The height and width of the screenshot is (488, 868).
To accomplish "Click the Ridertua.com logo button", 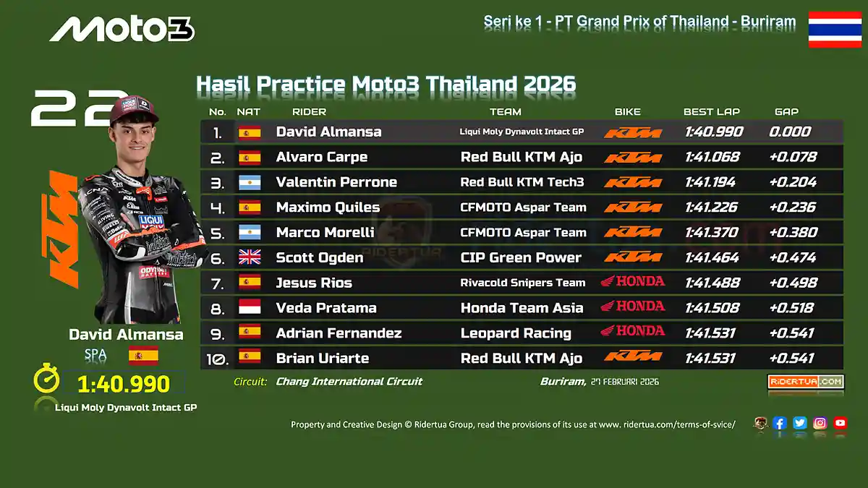I will click(x=805, y=382).
